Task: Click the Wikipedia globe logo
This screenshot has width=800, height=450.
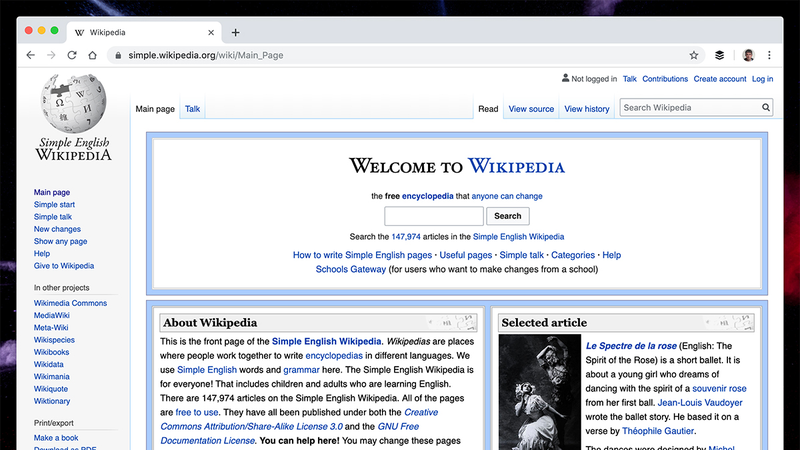Action: [73, 103]
